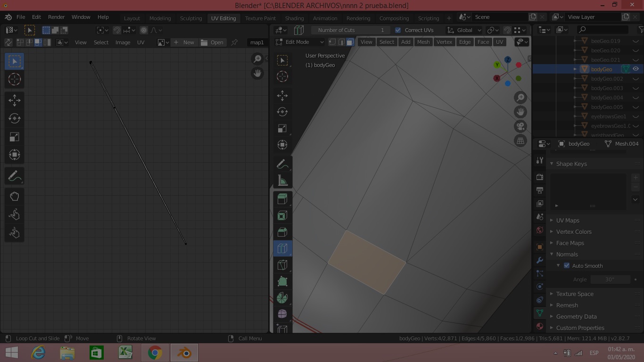Viewport: 644px width, 362px height.
Task: Add a shape key with the plus button
Action: click(x=636, y=178)
